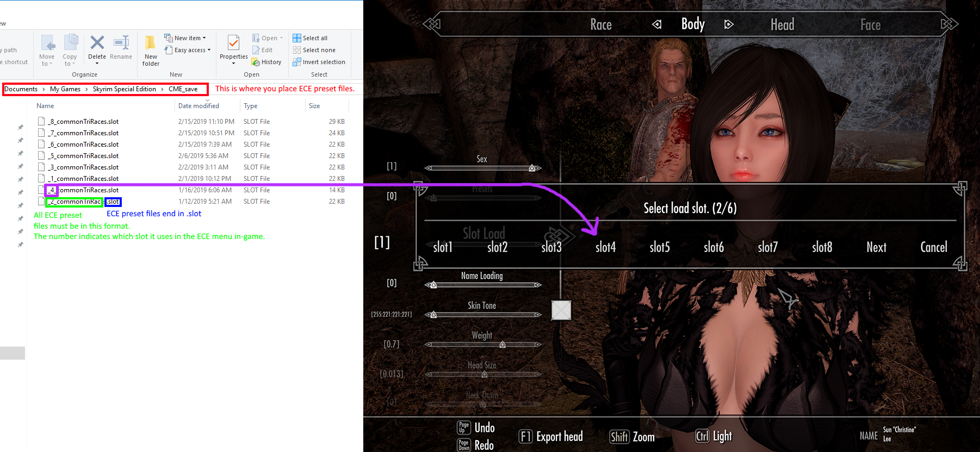Adjust the Name Loading slider
The width and height of the screenshot is (980, 452).
tap(483, 285)
